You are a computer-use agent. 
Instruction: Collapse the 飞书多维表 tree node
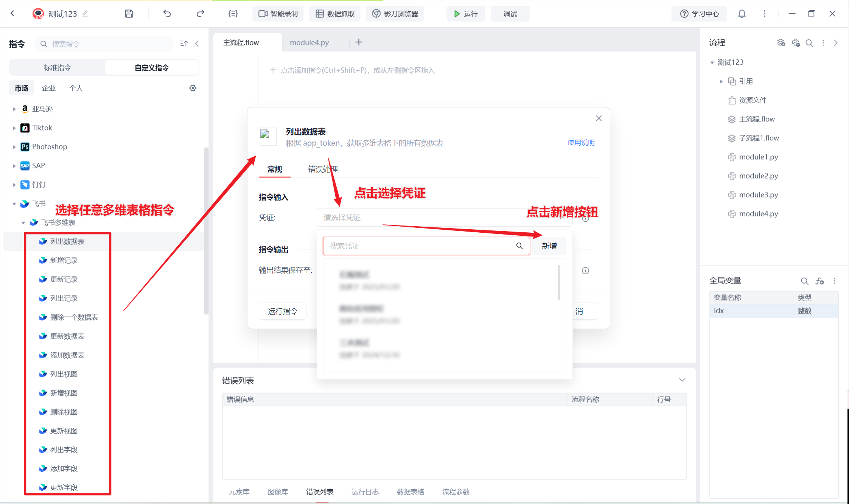[x=23, y=222]
